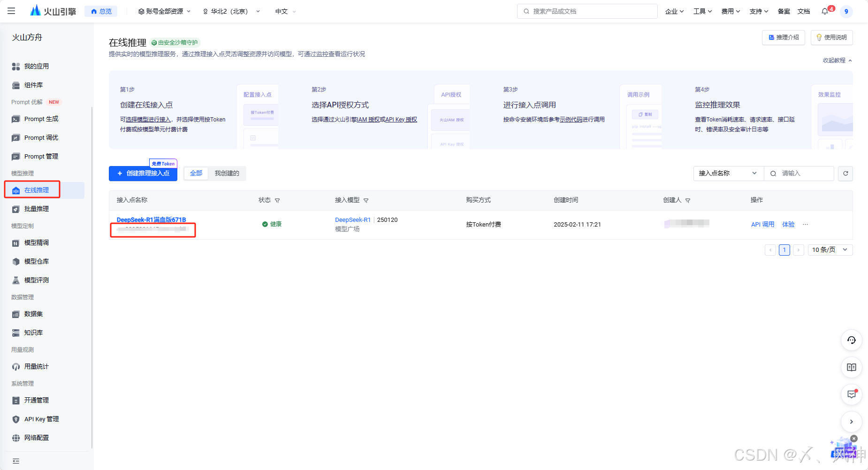Open the 华北2 (北京) region dropdown
The width and height of the screenshot is (868, 470).
(231, 11)
